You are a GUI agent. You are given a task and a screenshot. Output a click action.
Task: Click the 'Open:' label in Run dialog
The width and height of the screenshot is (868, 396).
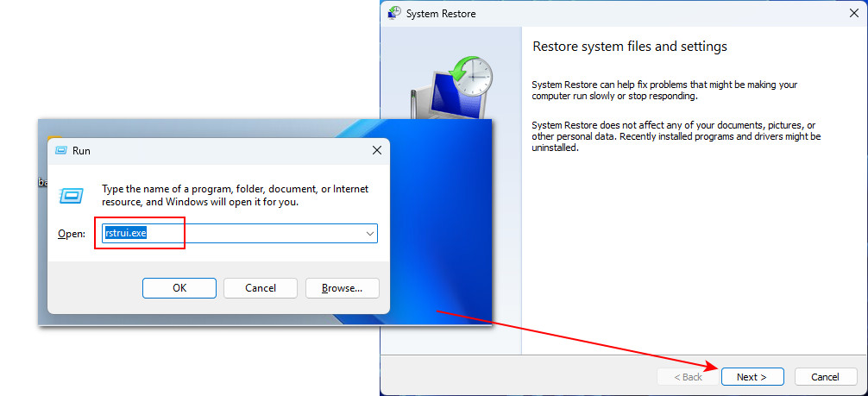click(72, 234)
